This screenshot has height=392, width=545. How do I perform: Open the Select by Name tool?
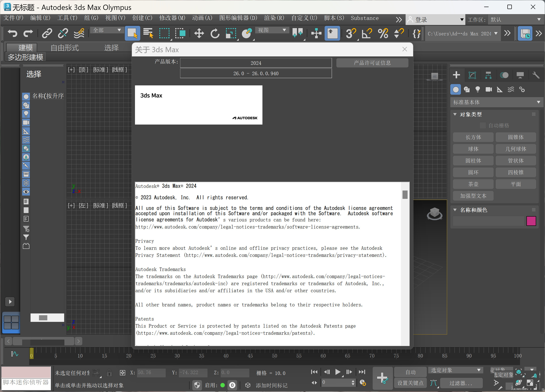click(148, 33)
